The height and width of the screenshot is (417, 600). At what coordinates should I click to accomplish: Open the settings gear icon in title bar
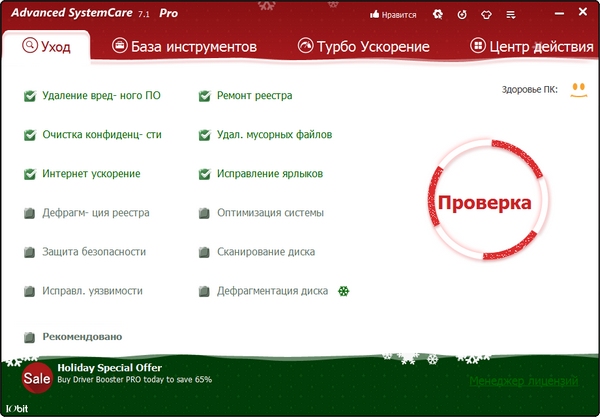(437, 15)
